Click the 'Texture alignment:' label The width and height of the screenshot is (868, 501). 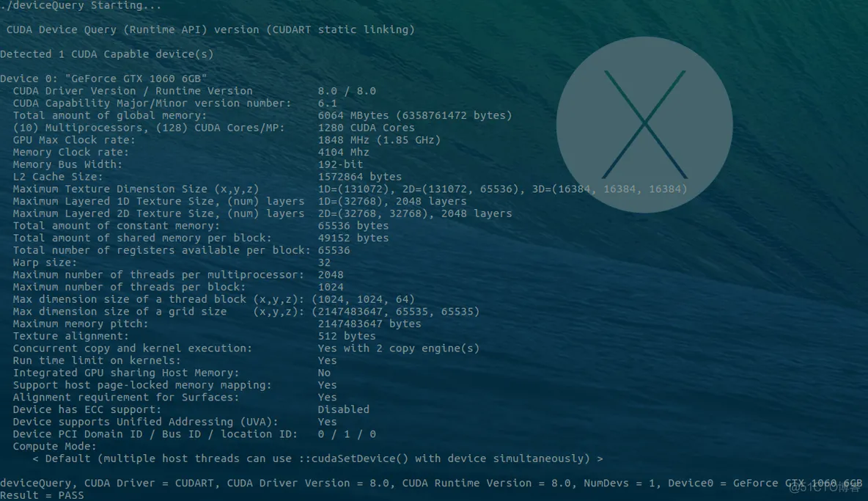click(x=71, y=335)
